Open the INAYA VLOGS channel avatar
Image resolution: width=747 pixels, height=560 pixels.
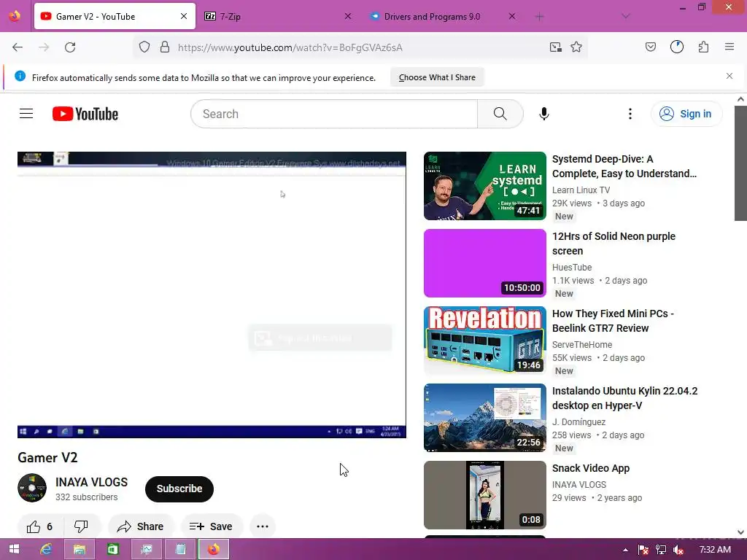pyautogui.click(x=32, y=488)
